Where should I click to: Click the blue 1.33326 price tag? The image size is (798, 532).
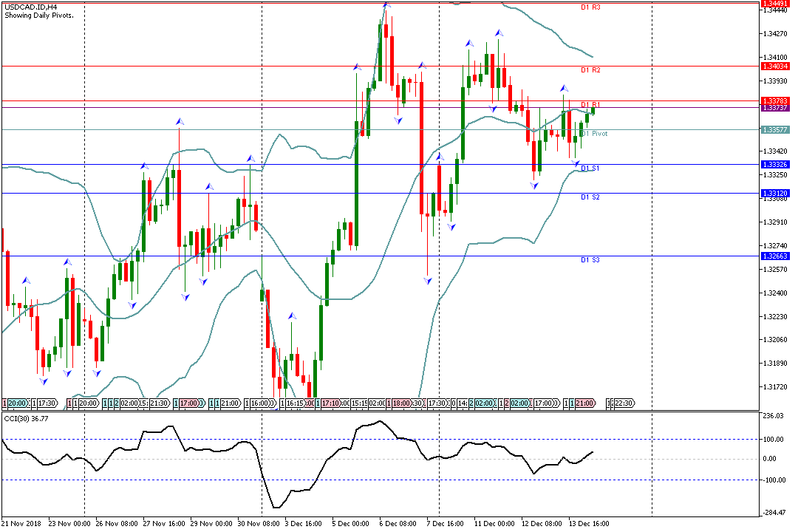[x=775, y=165]
